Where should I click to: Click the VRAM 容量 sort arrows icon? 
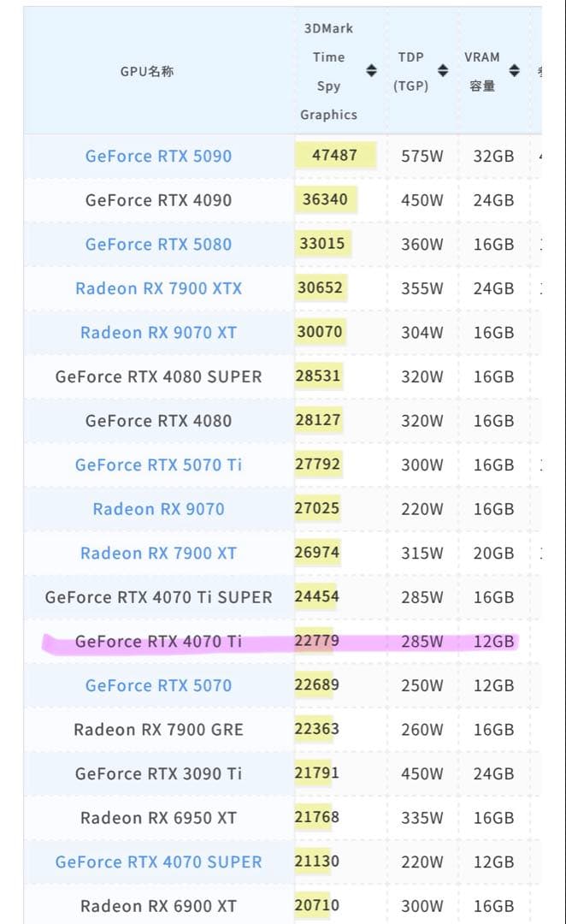click(513, 72)
